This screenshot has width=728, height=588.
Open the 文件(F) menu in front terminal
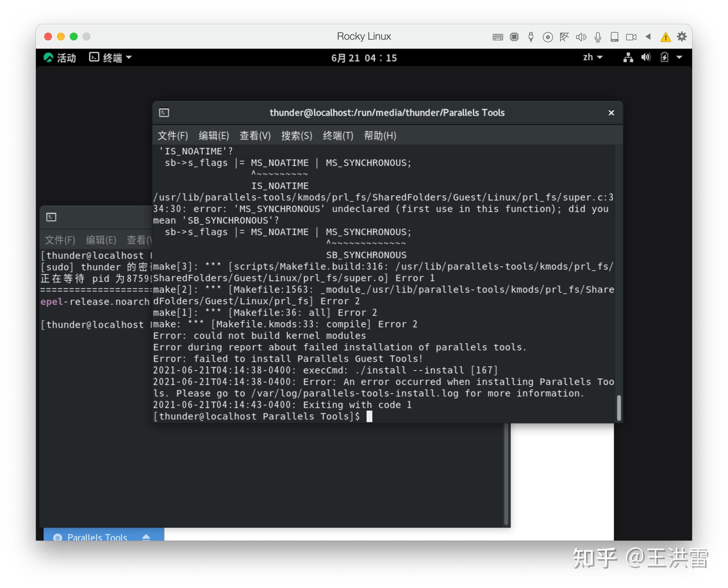pos(173,136)
